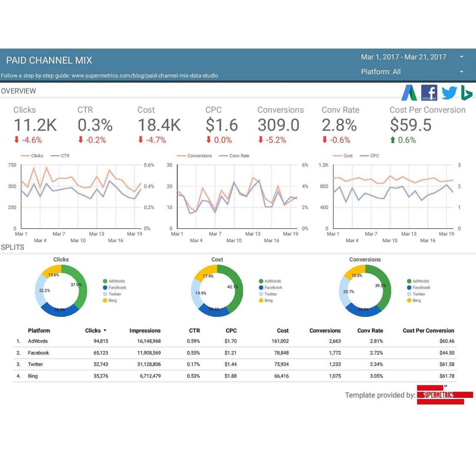
Task: Click Facebook blue swatch in Cost legend
Action: point(261,288)
